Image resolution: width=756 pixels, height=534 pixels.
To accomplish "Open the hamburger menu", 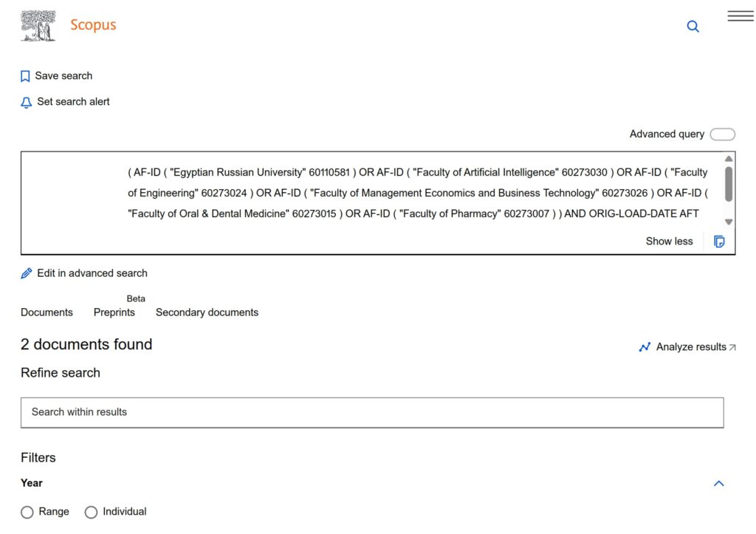I will click(740, 16).
